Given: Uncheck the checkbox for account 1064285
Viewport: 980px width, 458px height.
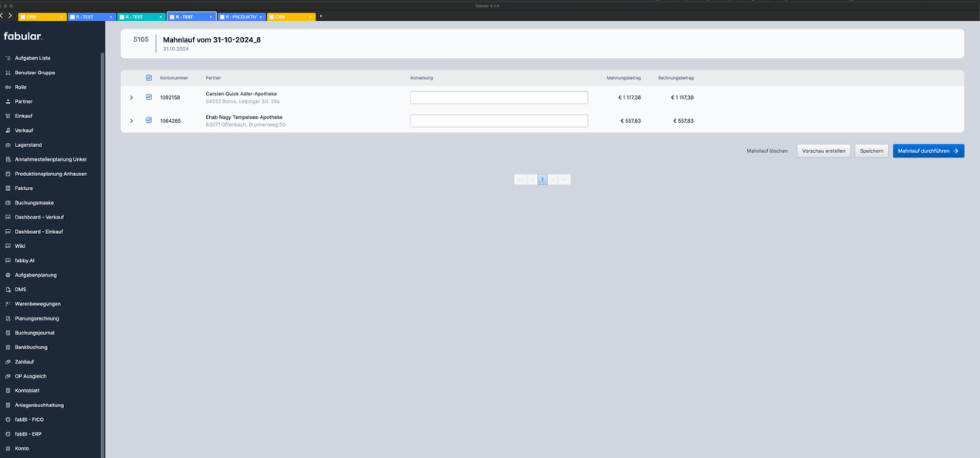Looking at the screenshot, I should coord(149,120).
